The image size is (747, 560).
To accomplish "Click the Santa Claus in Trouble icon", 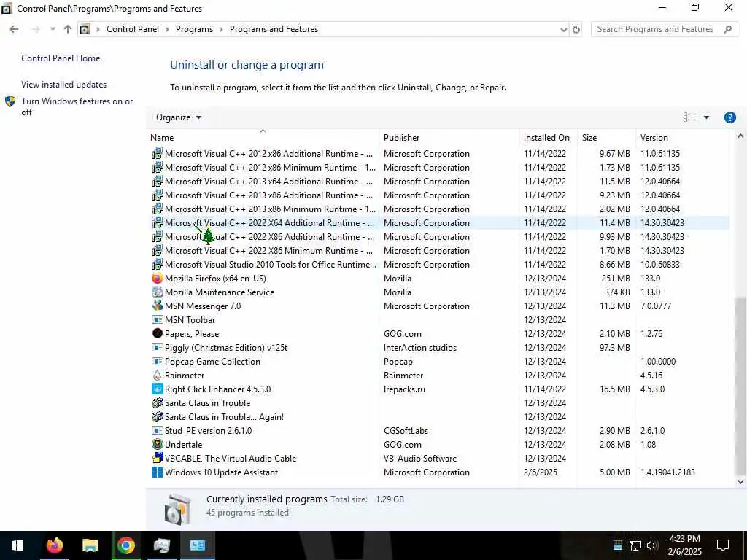I will point(157,402).
